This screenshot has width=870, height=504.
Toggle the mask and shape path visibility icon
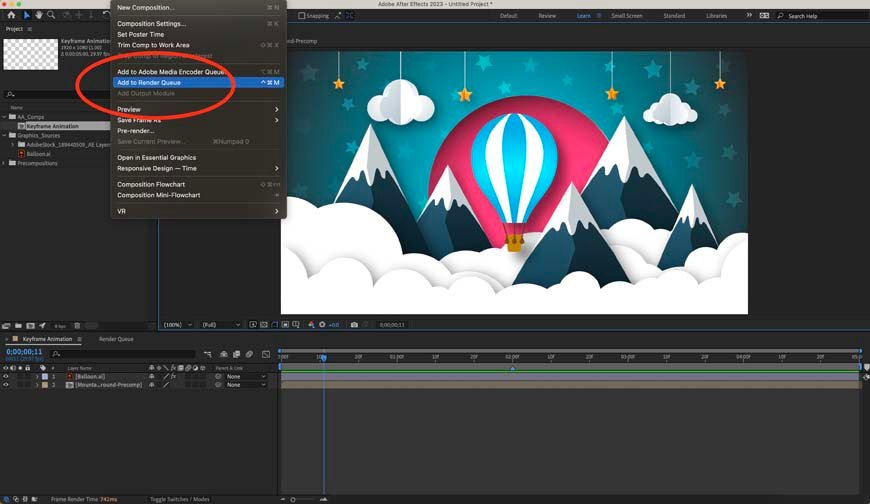point(275,325)
